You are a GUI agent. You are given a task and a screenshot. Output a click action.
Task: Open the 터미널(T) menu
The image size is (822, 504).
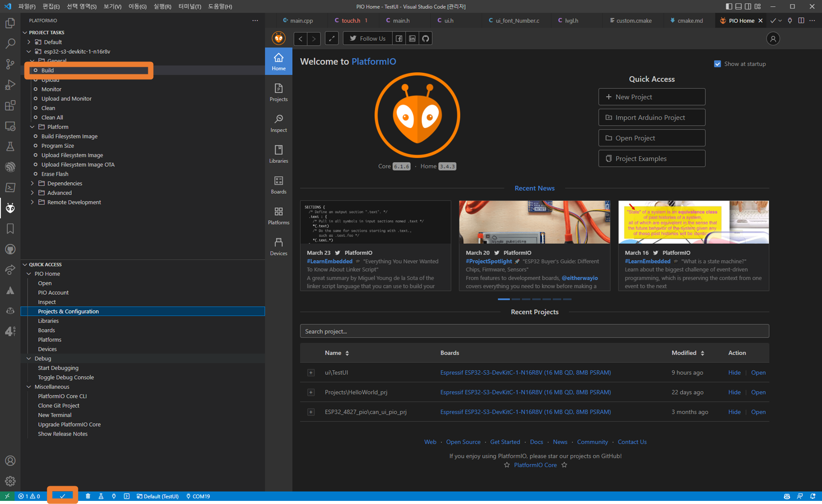[x=189, y=7]
